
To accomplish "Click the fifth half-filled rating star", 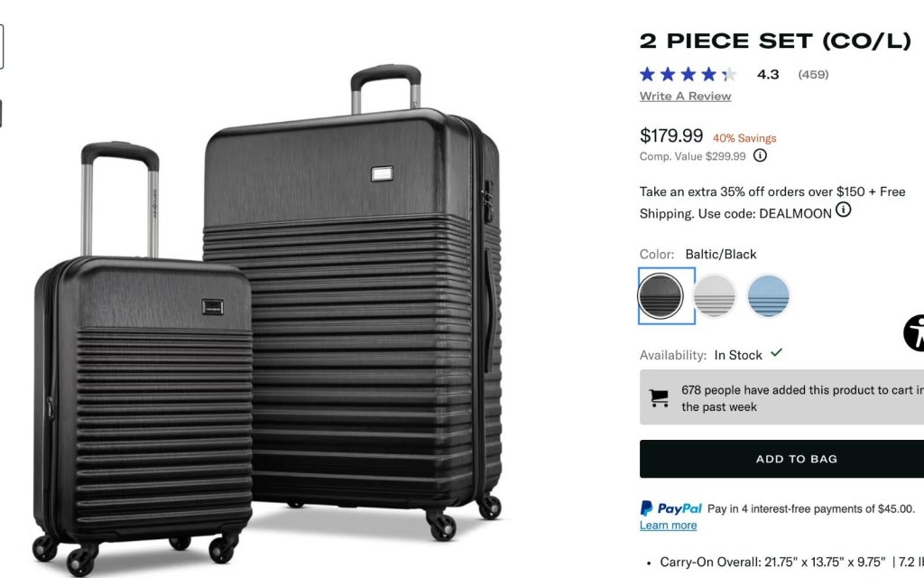I will tap(729, 74).
